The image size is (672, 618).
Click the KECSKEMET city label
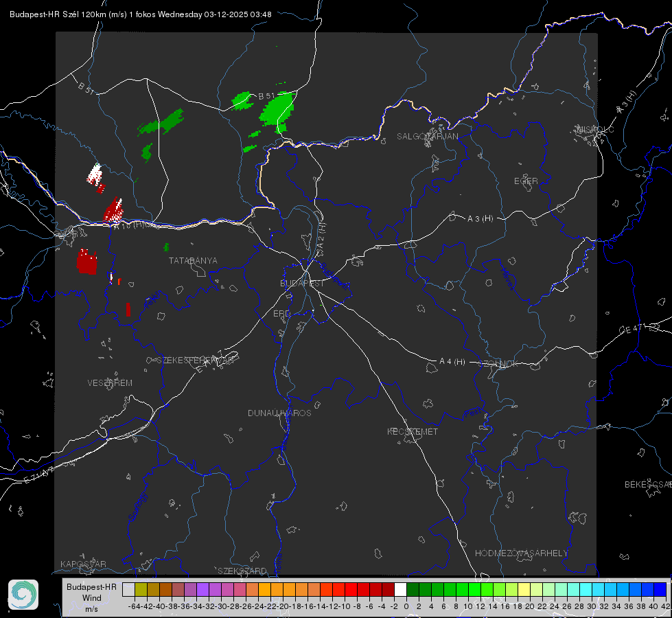click(x=413, y=431)
